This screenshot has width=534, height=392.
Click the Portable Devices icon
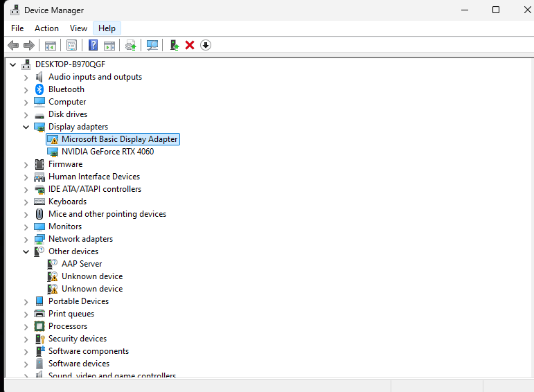coord(39,301)
